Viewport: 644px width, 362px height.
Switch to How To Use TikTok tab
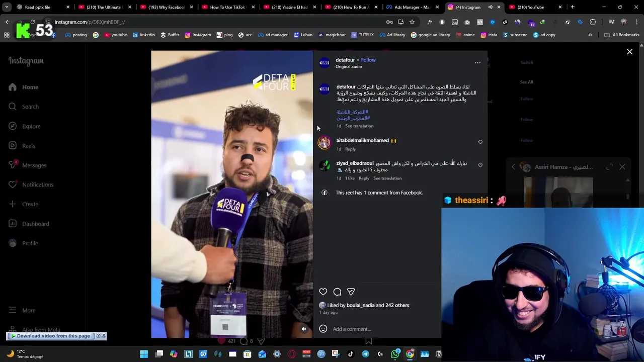(x=228, y=7)
